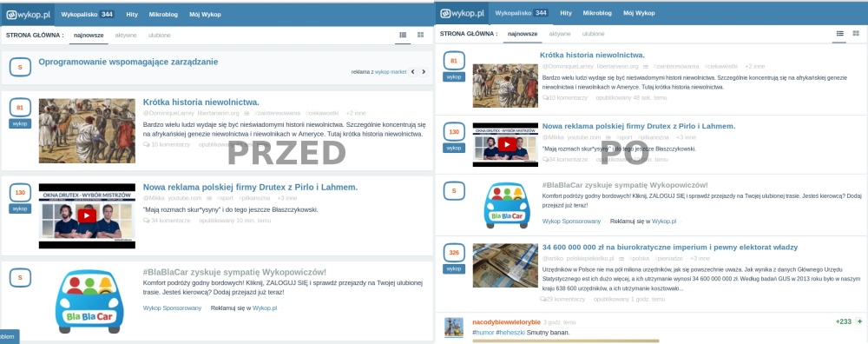Screen dimensions: 868x344
Task: Open nacodybiewwielorybie user profile name
Action: [x=507, y=321]
